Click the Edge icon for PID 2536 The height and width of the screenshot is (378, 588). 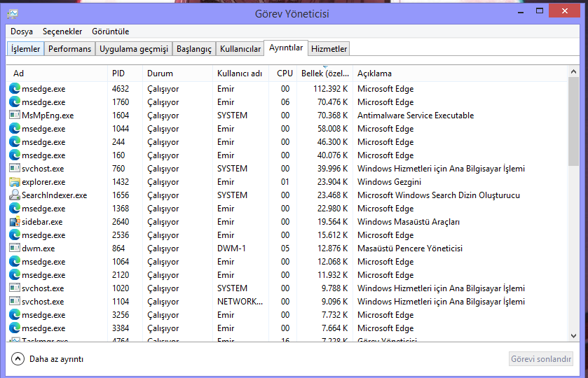(14, 235)
